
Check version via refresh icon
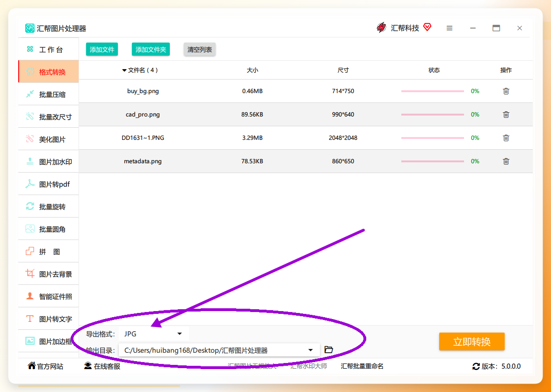point(476,366)
